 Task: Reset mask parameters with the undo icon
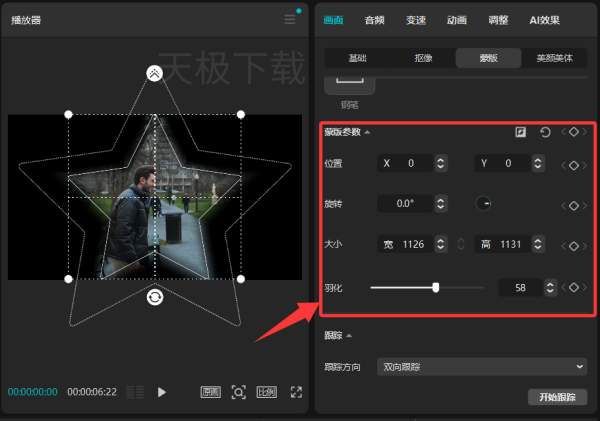(545, 132)
